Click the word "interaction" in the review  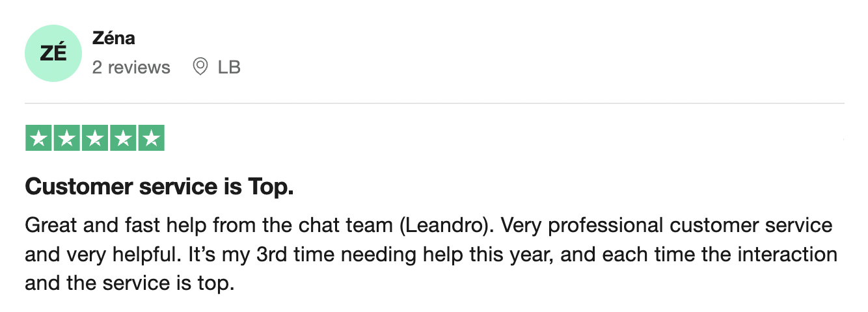click(x=787, y=255)
